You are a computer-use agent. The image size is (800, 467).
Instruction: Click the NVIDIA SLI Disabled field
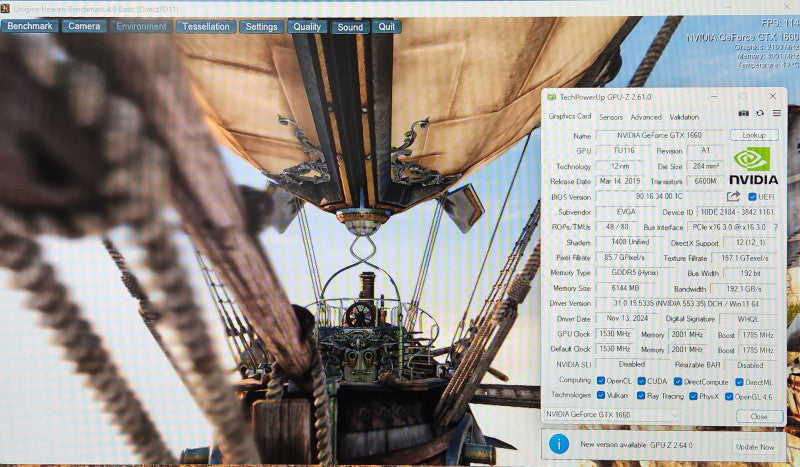pyautogui.click(x=632, y=364)
